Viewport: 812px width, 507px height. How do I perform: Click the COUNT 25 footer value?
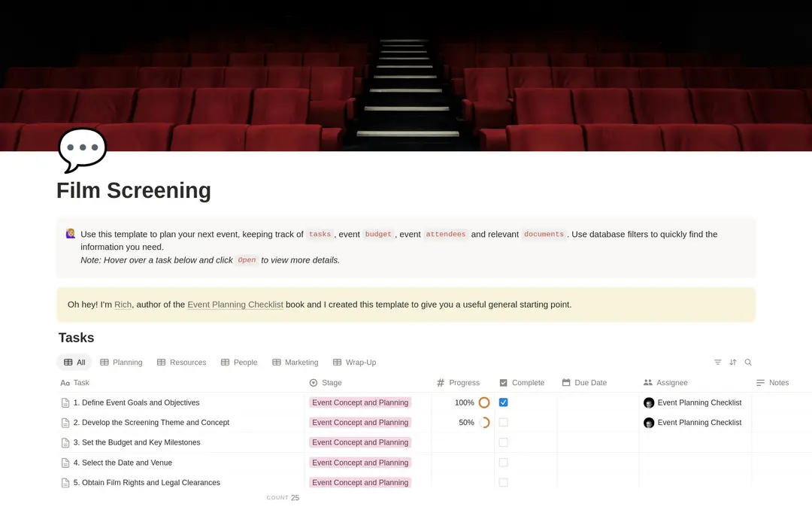(283, 498)
